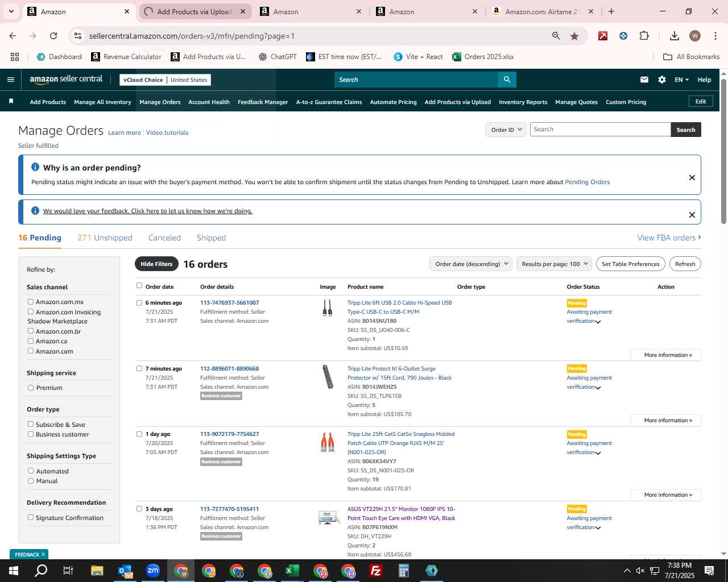Image resolution: width=728 pixels, height=582 pixels.
Task: Open Manage All Inventory in the nav bar
Action: click(102, 102)
